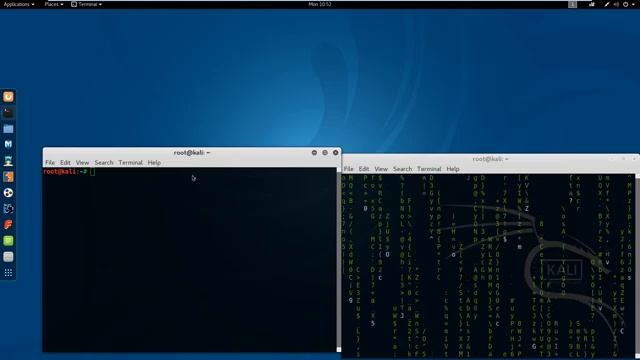Image resolution: width=640 pixels, height=360 pixels.
Task: Open the Terminal app menu in top panel
Action: coord(87,4)
